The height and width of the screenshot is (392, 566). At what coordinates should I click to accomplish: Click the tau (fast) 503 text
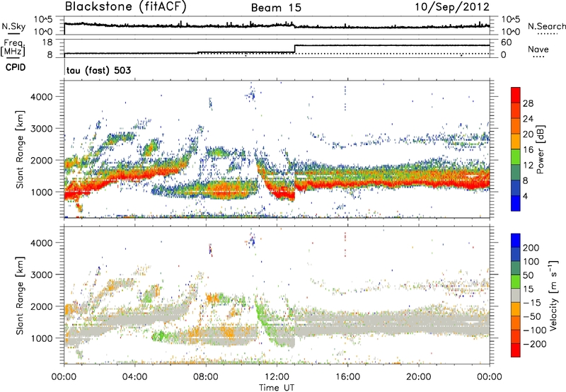pos(98,70)
